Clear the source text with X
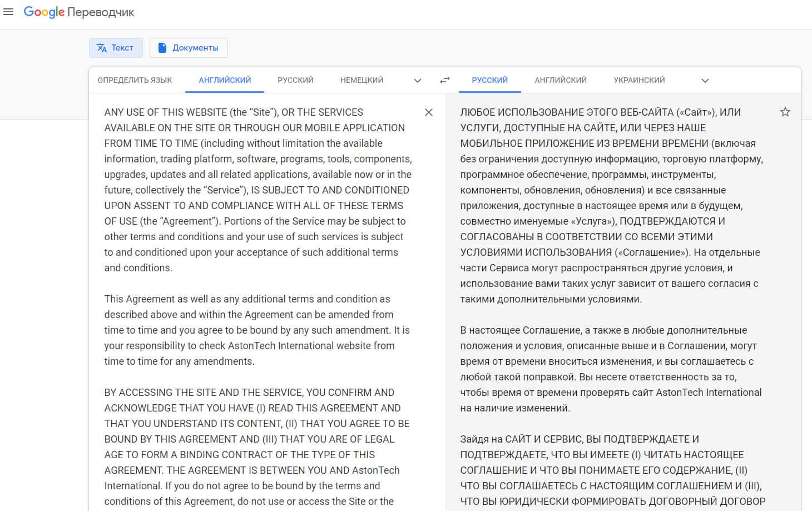Screen dimensions: 812x511 click(x=428, y=112)
